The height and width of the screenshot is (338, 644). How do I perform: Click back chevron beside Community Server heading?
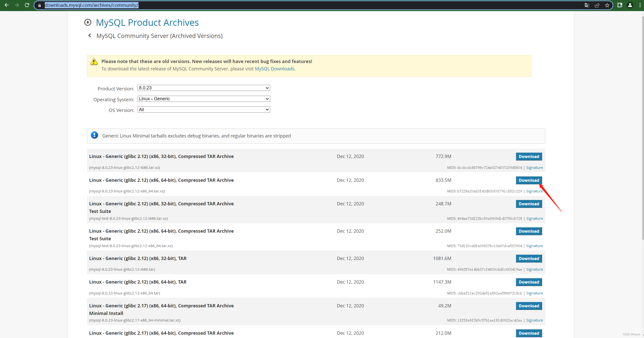[90, 36]
